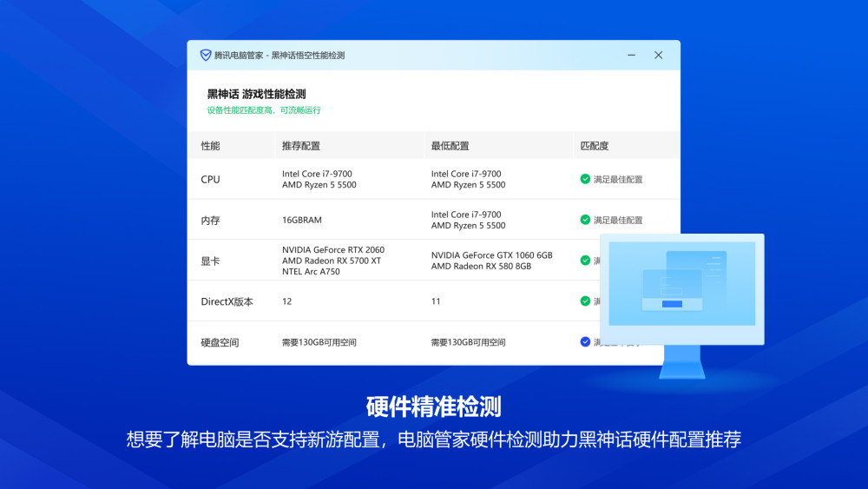The height and width of the screenshot is (489, 868).
Task: Click the 内存 row label
Action: 210,220
